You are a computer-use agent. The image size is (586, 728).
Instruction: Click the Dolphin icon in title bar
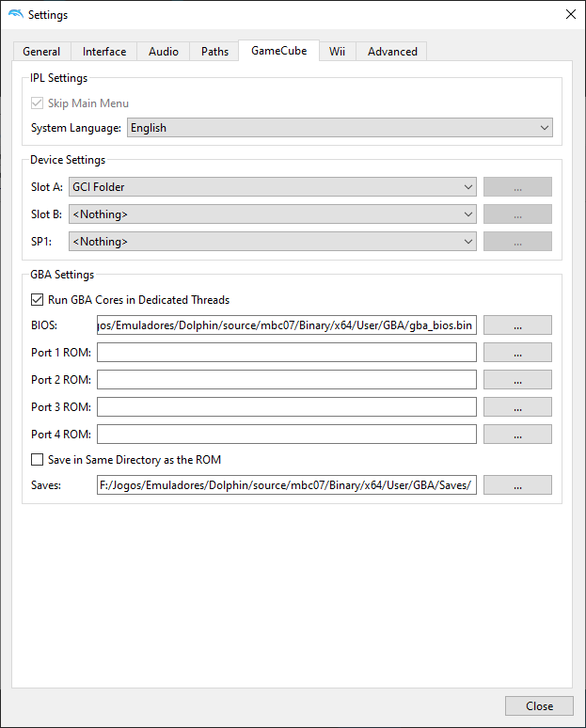16,14
